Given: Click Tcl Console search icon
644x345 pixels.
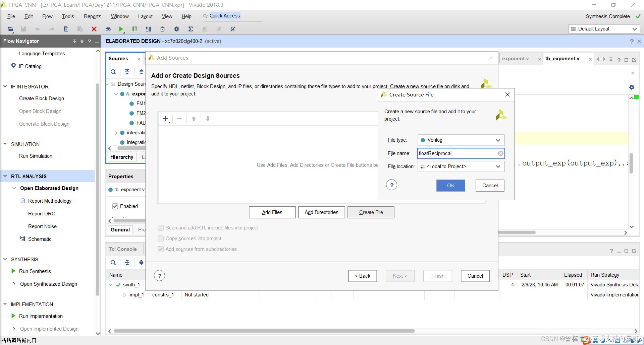Looking at the screenshot, I should click(x=113, y=263).
